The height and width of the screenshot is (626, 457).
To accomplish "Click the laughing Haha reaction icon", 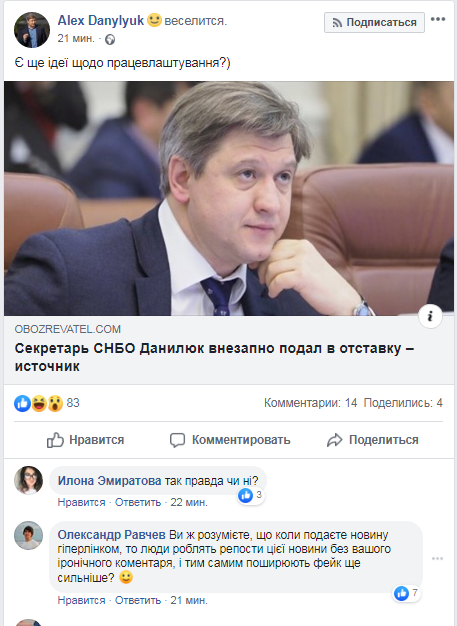I will tap(39, 403).
